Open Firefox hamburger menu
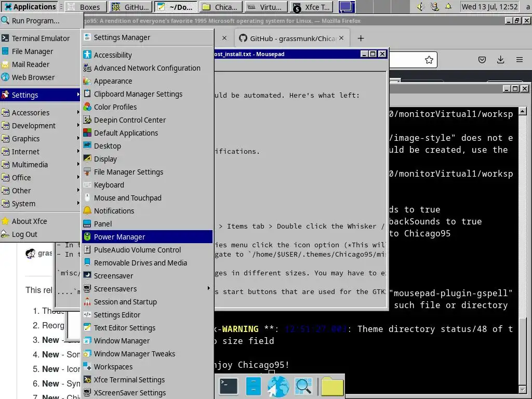Image resolution: width=532 pixels, height=399 pixels. pyautogui.click(x=520, y=60)
